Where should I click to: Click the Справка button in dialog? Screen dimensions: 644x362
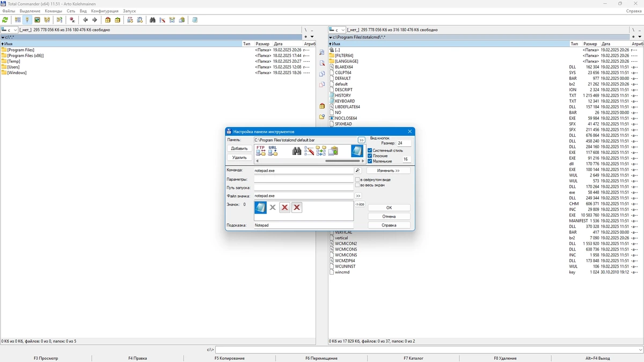pos(389,225)
